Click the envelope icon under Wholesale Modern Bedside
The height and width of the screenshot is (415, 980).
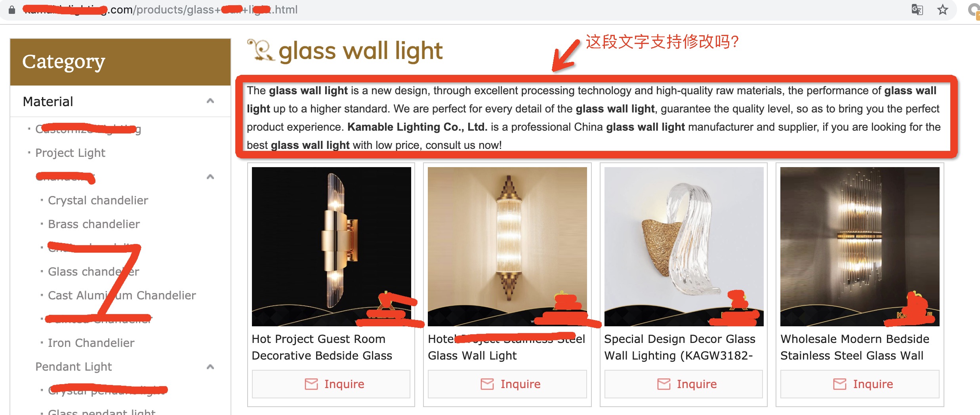point(840,384)
